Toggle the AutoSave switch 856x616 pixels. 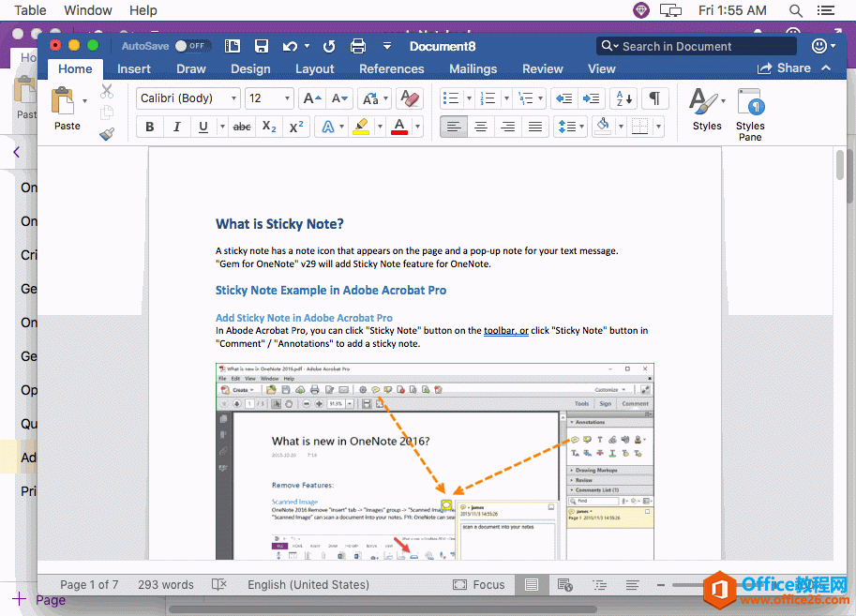191,47
